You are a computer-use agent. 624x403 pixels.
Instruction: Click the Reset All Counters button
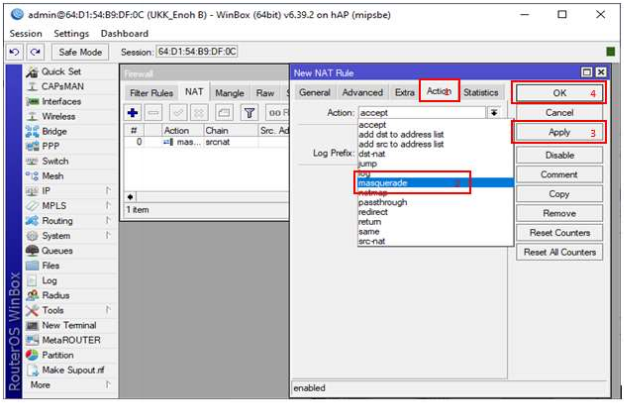coord(559,252)
